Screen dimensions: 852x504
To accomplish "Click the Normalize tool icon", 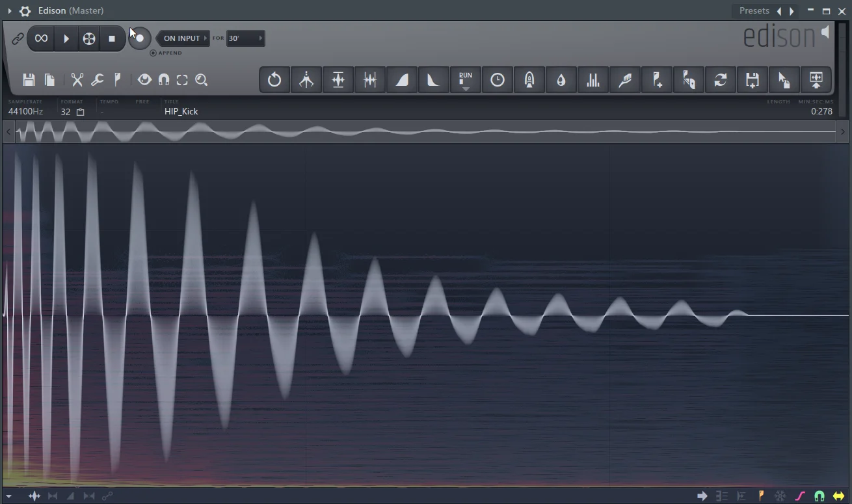I will pyautogui.click(x=338, y=80).
